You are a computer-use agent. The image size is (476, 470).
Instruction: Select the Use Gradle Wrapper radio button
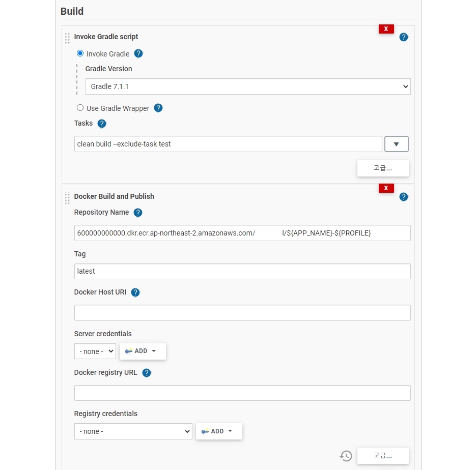point(80,108)
